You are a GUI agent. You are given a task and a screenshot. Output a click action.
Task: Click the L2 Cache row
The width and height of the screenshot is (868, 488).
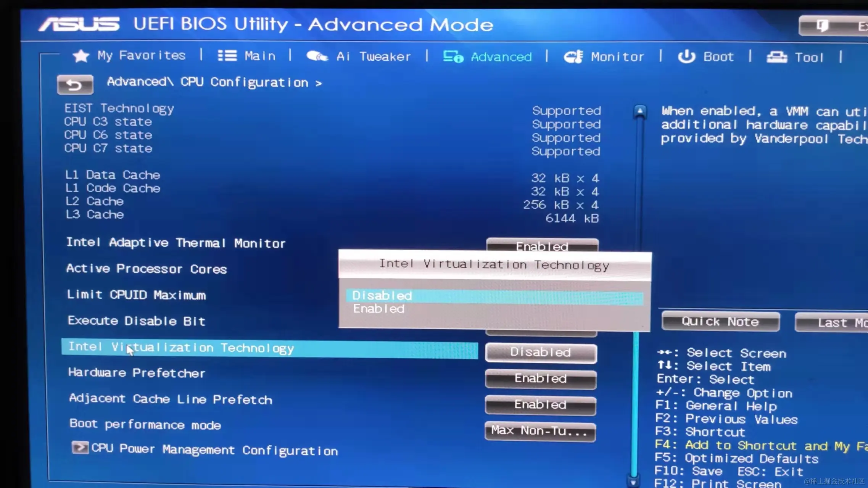[332, 203]
